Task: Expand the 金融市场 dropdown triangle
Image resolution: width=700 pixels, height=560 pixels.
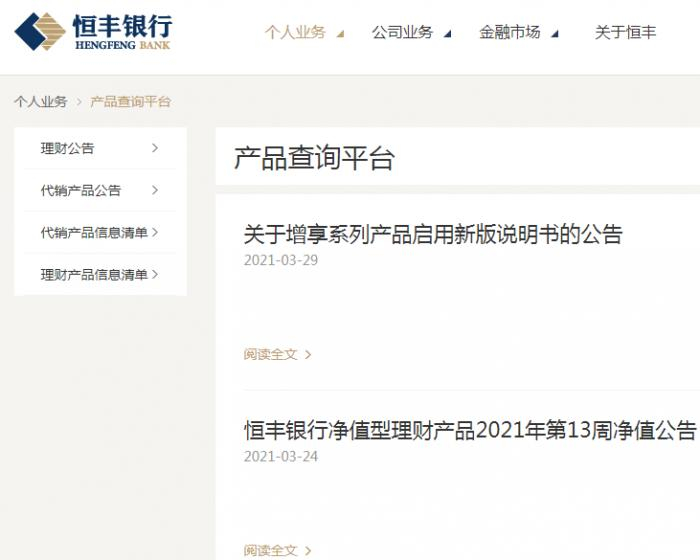Action: [555, 33]
